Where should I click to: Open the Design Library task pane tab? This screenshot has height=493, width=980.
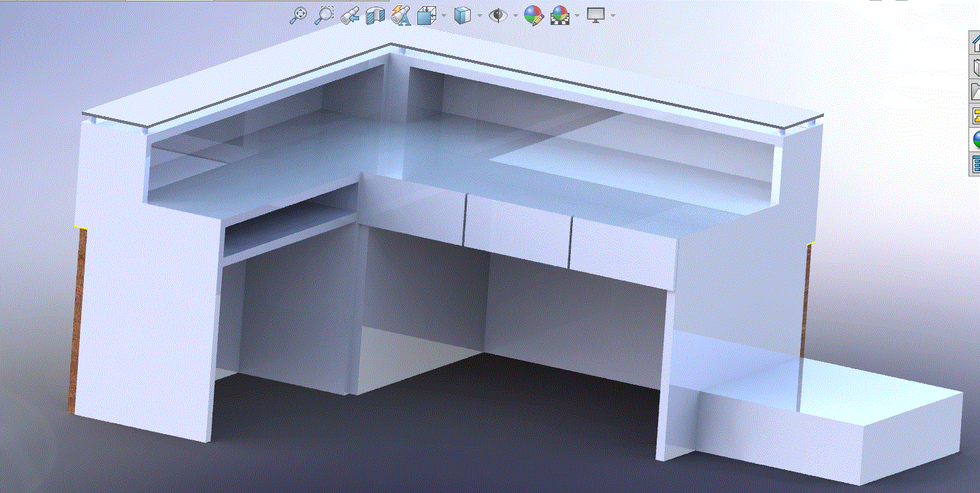[x=975, y=67]
